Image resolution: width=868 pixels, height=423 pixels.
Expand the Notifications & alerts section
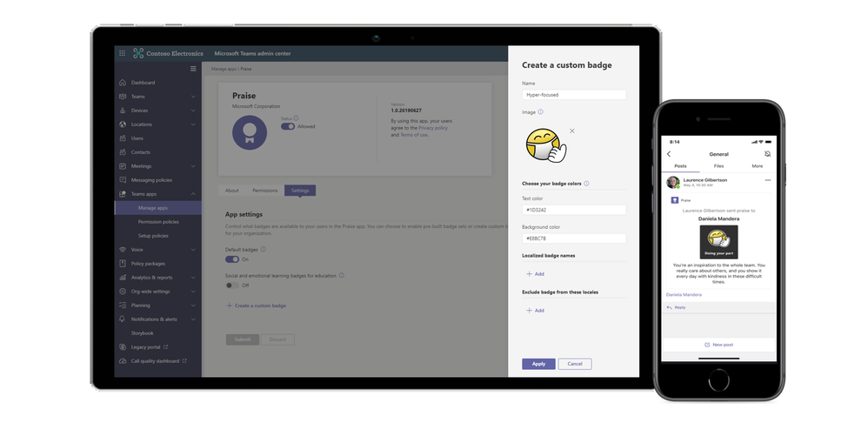[x=193, y=319]
